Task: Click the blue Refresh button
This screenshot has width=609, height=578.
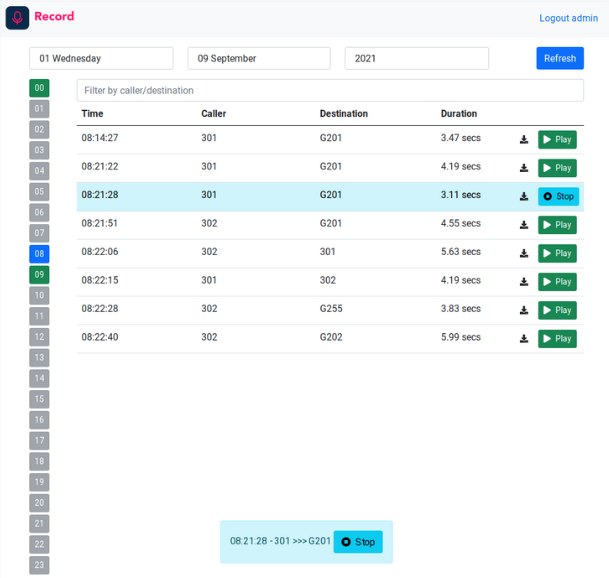Action: [x=559, y=59]
